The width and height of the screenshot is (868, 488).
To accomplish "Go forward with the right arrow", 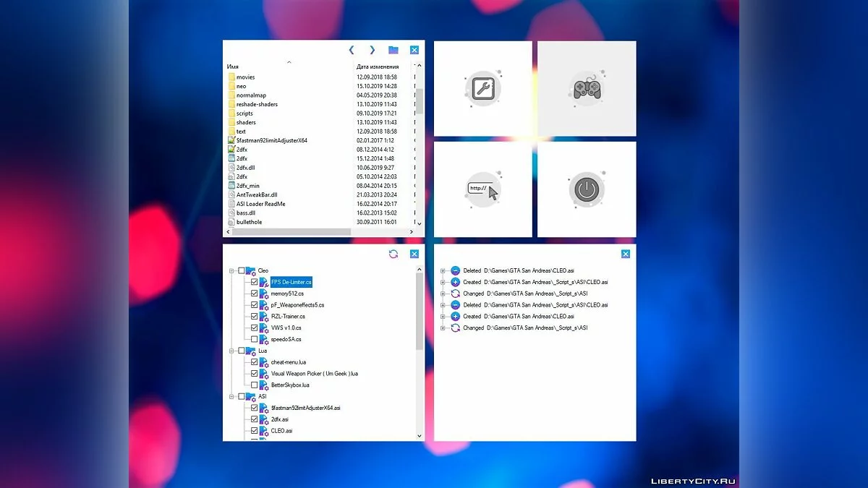I will 373,50.
